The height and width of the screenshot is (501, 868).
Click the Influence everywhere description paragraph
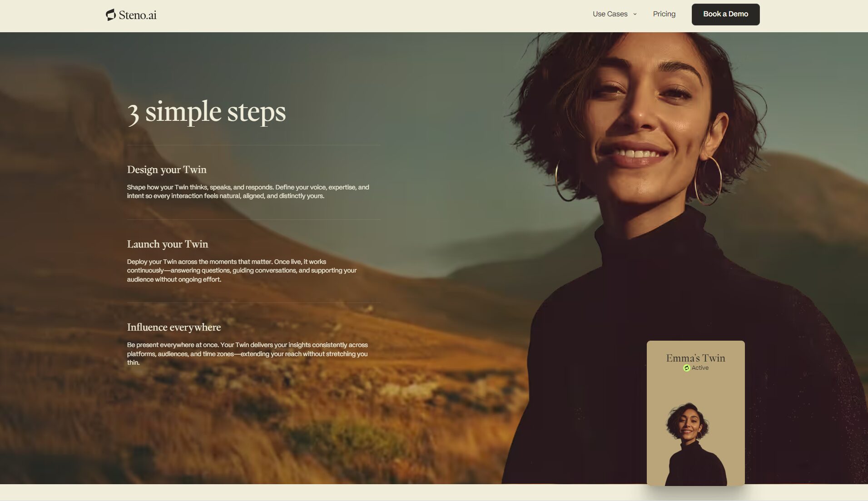[x=248, y=354]
